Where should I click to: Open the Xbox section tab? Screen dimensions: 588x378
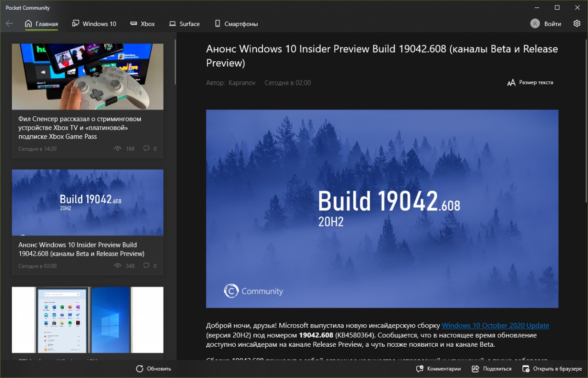click(x=142, y=24)
